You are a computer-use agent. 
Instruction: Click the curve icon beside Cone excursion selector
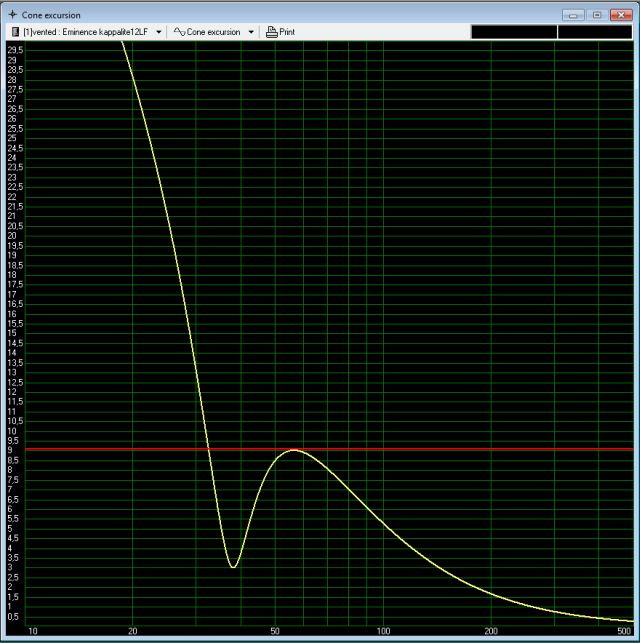click(x=179, y=32)
